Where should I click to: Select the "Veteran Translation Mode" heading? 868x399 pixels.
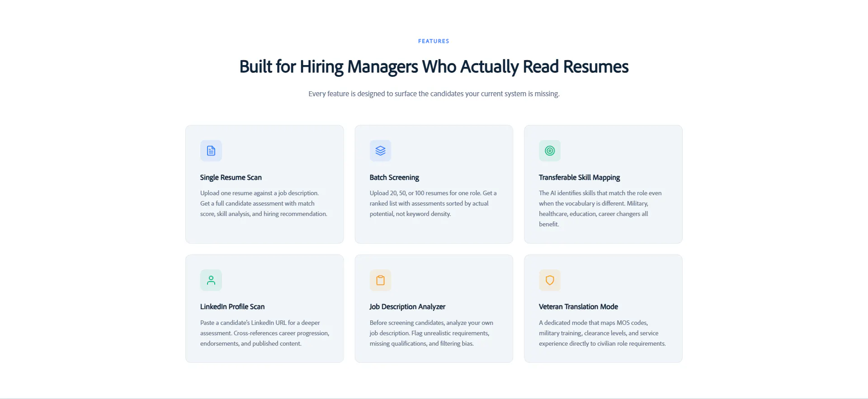[x=578, y=307]
